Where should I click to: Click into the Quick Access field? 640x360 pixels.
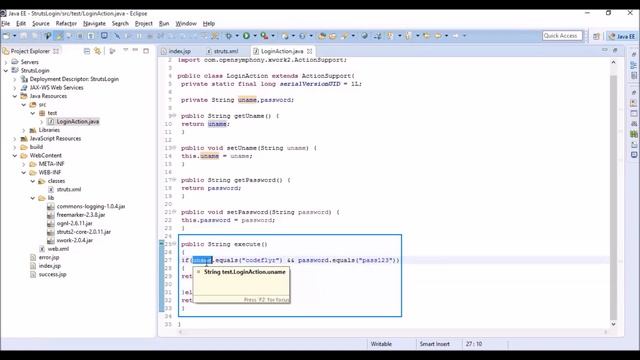(x=562, y=36)
